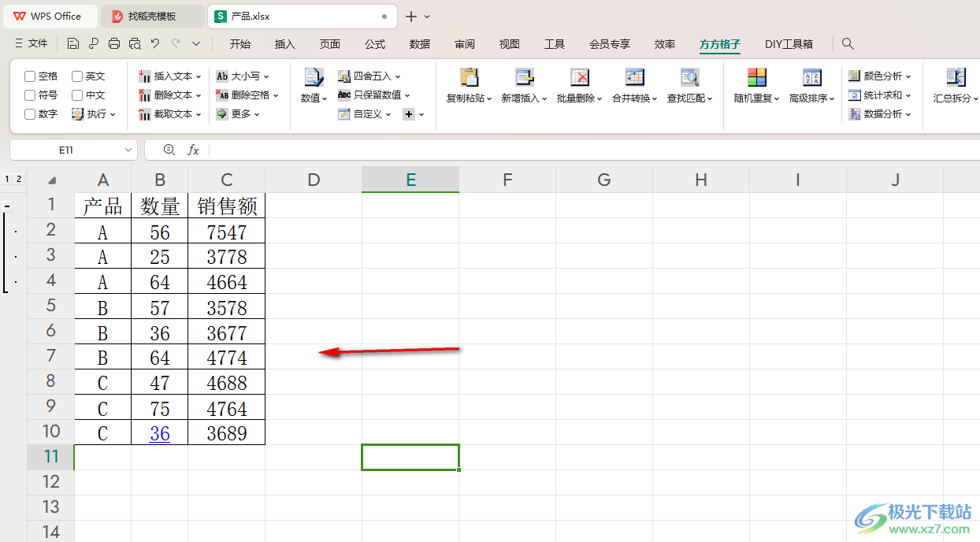Screen dimensions: 980x542
Task: Click the search magnifier in the ribbon tab bar
Action: point(848,44)
